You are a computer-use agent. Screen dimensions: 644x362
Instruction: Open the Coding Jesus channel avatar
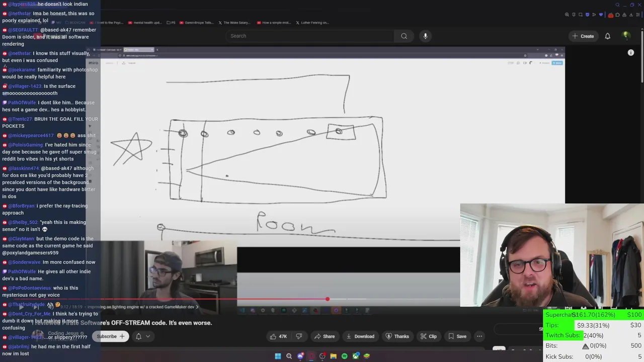[x=38, y=335]
